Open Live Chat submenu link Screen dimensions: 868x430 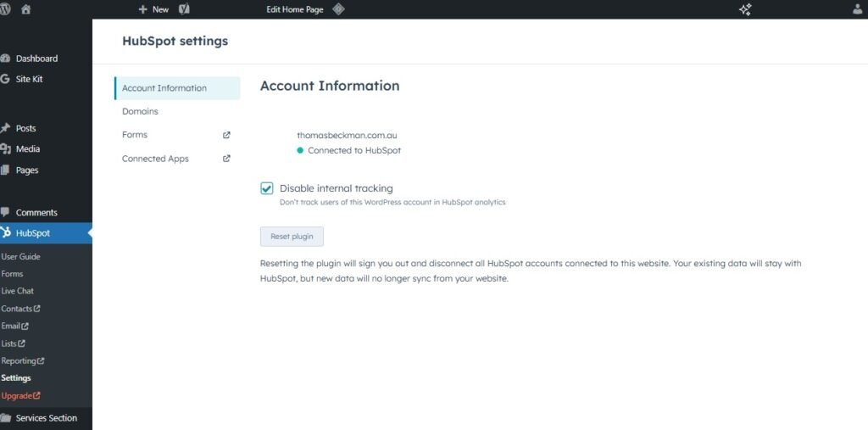pyautogui.click(x=17, y=291)
